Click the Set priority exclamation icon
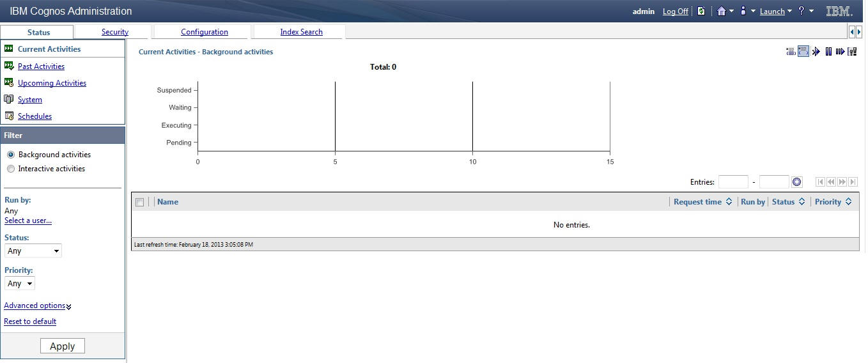This screenshot has height=363, width=868. (852, 51)
